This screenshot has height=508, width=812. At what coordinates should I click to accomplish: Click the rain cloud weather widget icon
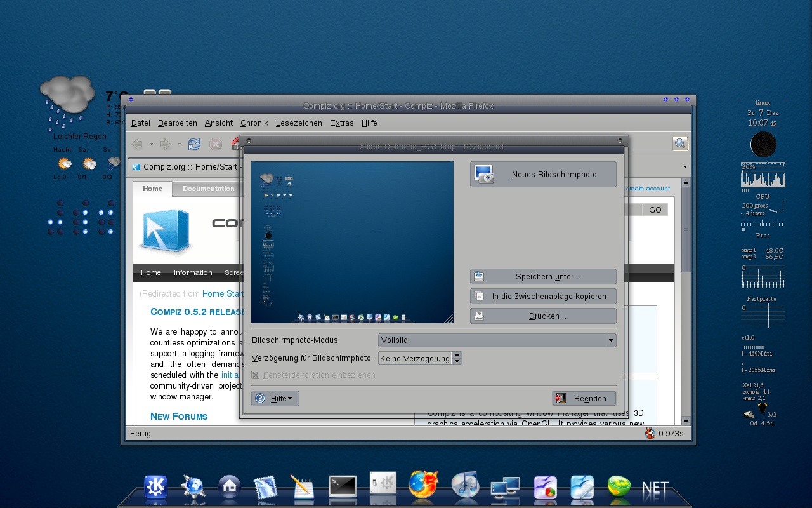point(67,102)
